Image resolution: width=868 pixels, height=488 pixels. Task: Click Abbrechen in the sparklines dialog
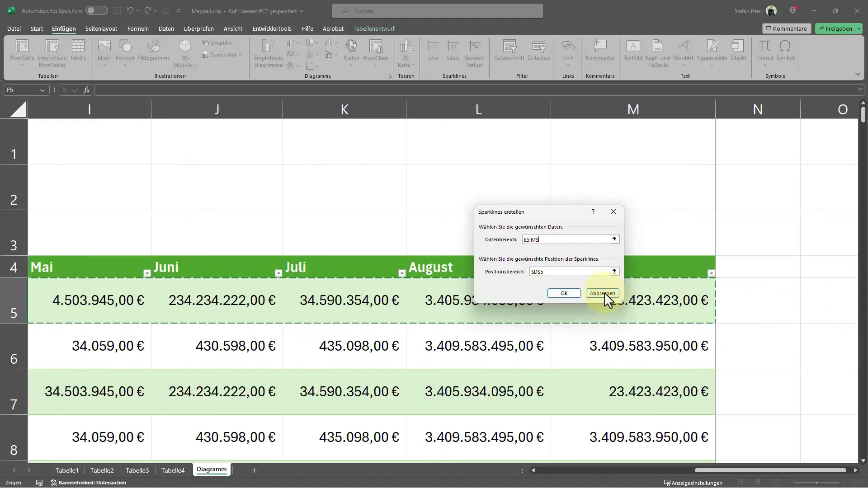602,293
